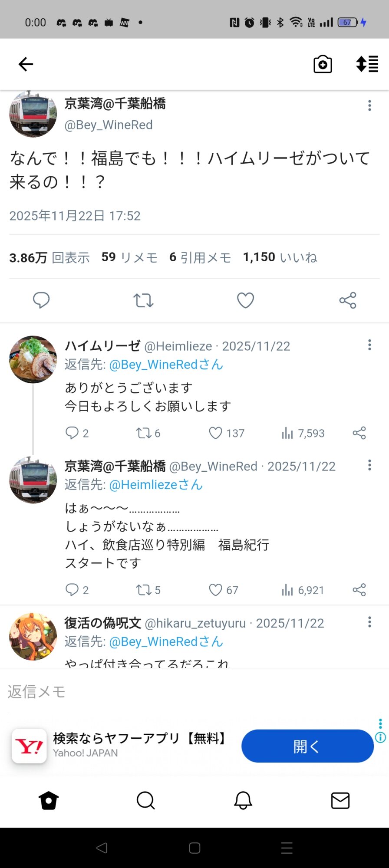Open @Heimlieze mention link in reply
The image size is (389, 868).
tap(155, 485)
